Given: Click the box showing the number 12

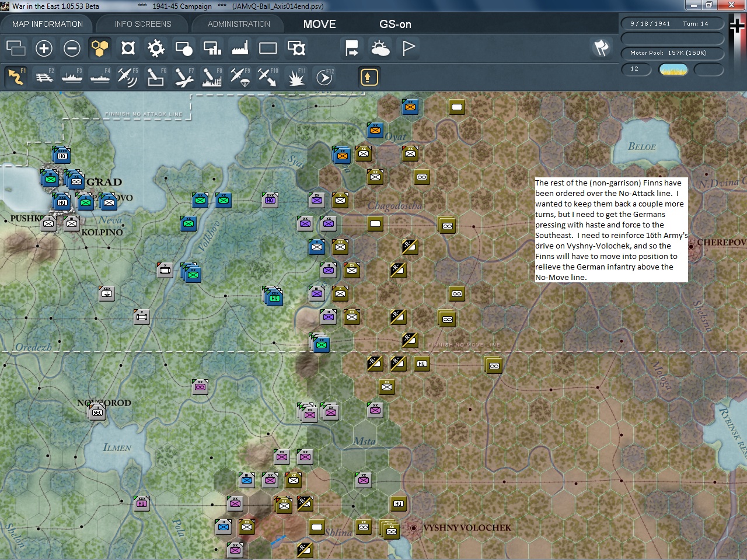Looking at the screenshot, I should pyautogui.click(x=636, y=69).
